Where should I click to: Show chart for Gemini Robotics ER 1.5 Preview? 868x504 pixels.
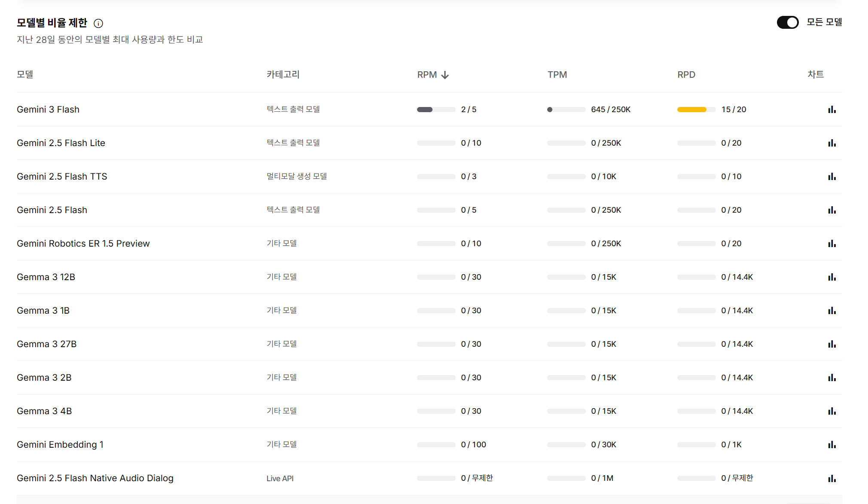(832, 244)
